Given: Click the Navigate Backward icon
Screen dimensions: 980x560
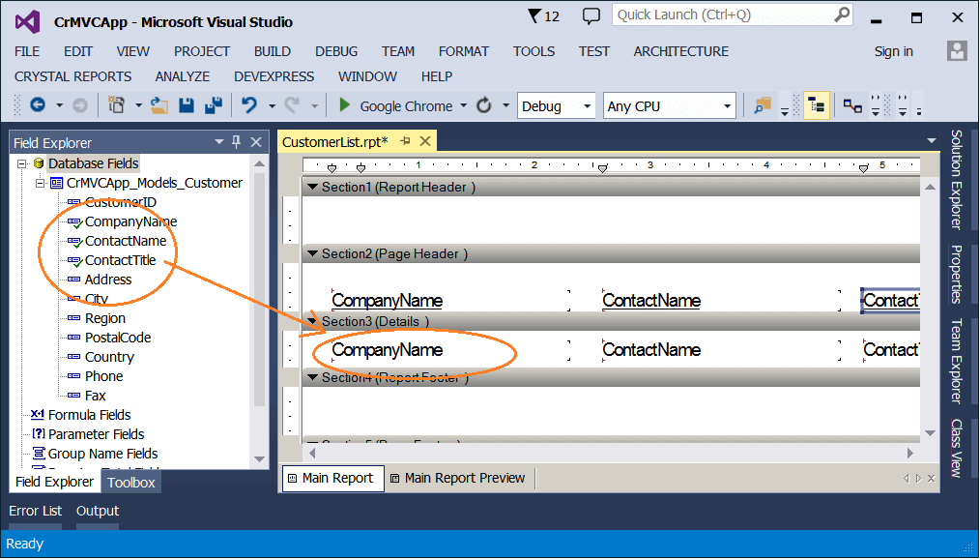Looking at the screenshot, I should 38,105.
